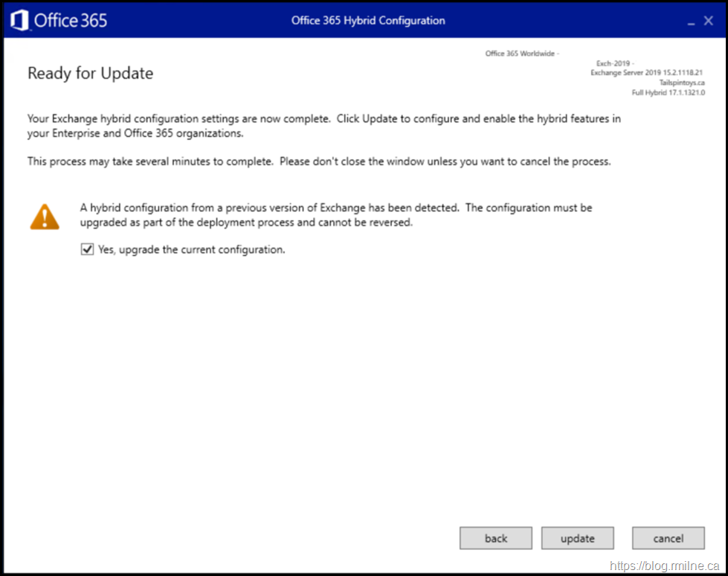728x576 pixels.
Task: Click the "Office 365 Hybrid Configuration" title text
Action: click(x=368, y=20)
